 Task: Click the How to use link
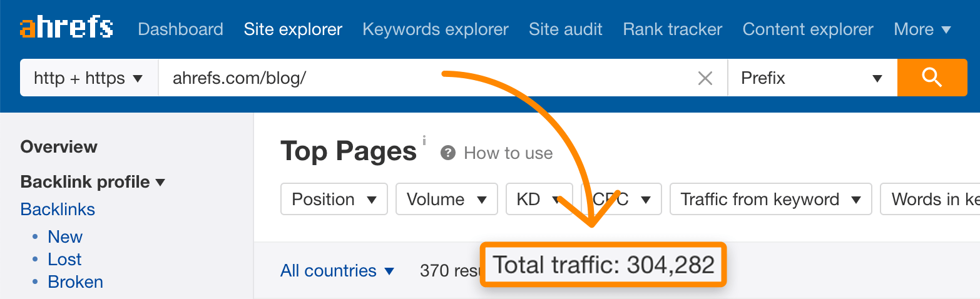(508, 153)
